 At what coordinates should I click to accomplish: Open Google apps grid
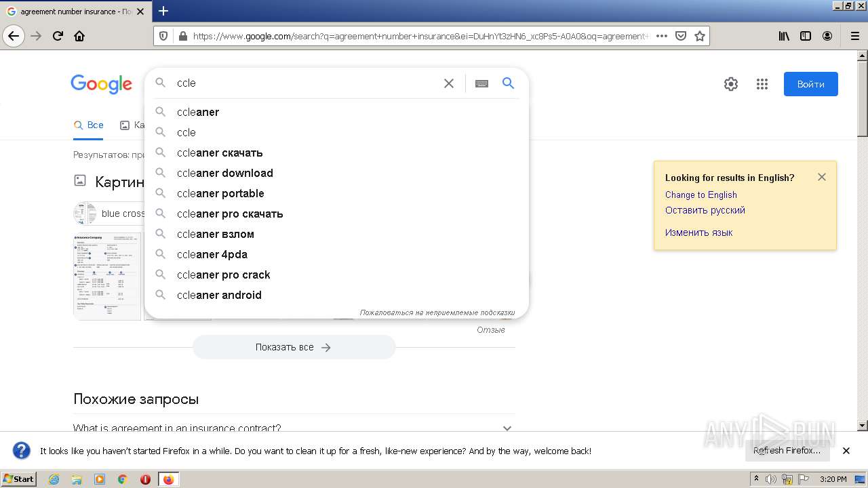coord(762,84)
